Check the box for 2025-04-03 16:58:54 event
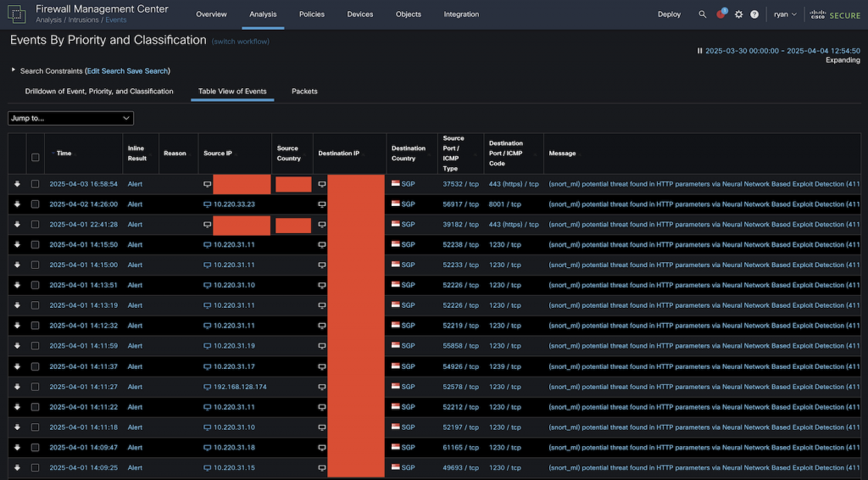This screenshot has height=480, width=868. point(35,184)
